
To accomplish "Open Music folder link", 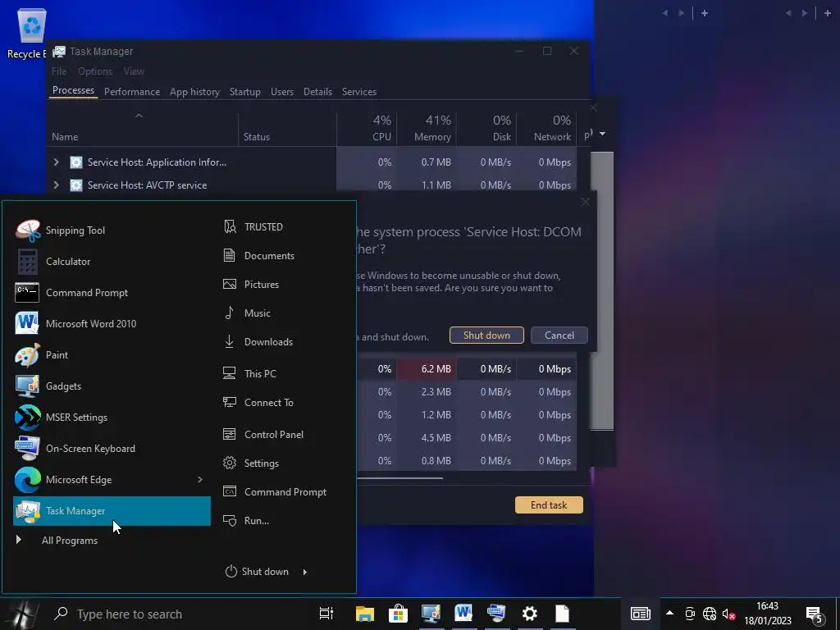I will pyautogui.click(x=246, y=313).
